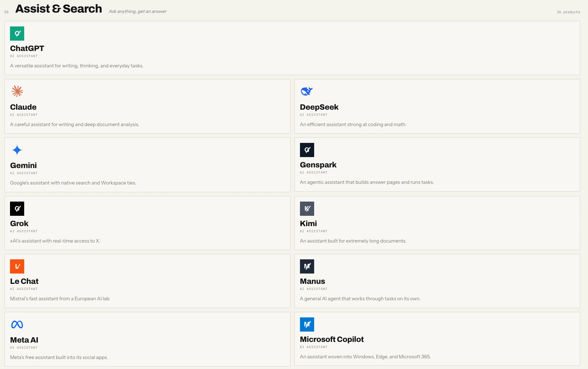The image size is (588, 369).
Task: Select the Meta AI product title
Action: pos(24,340)
